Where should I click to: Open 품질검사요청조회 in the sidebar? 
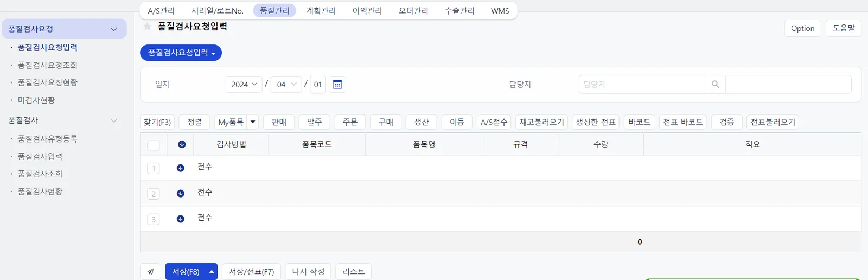(47, 65)
